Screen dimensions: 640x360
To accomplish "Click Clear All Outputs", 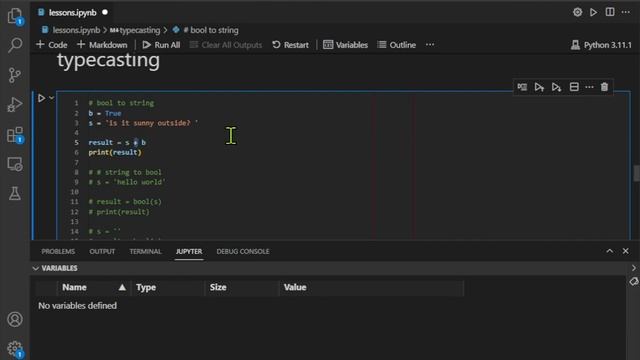I will (x=226, y=45).
